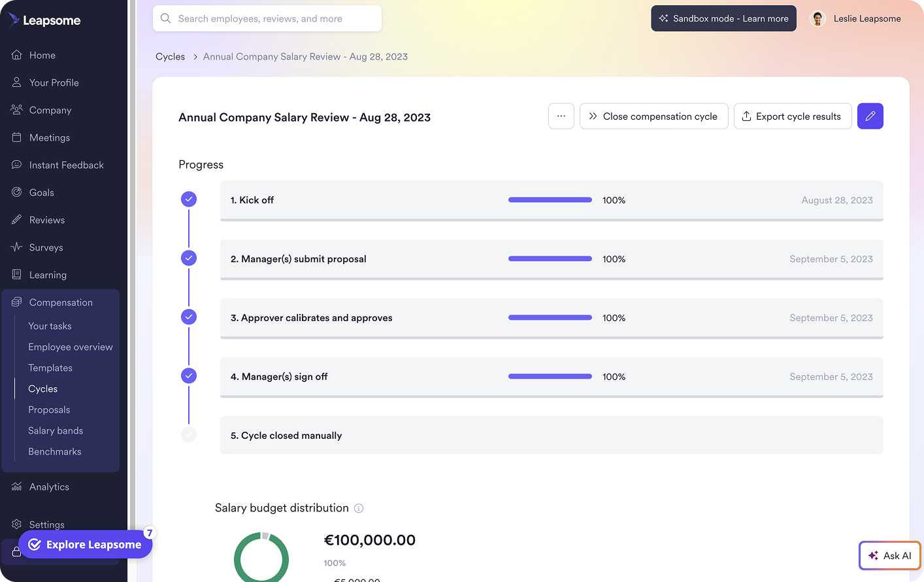The width and height of the screenshot is (924, 582).
Task: Click the employee search input field
Action: click(x=267, y=18)
